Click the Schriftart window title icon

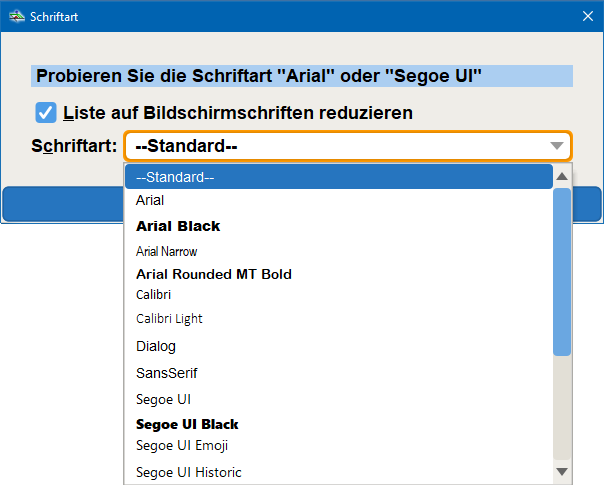[17, 16]
